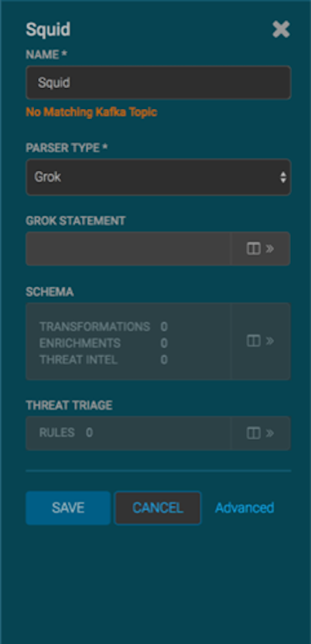Save the Squid sensor configuration
Screen dimensions: 311x644
(68, 508)
